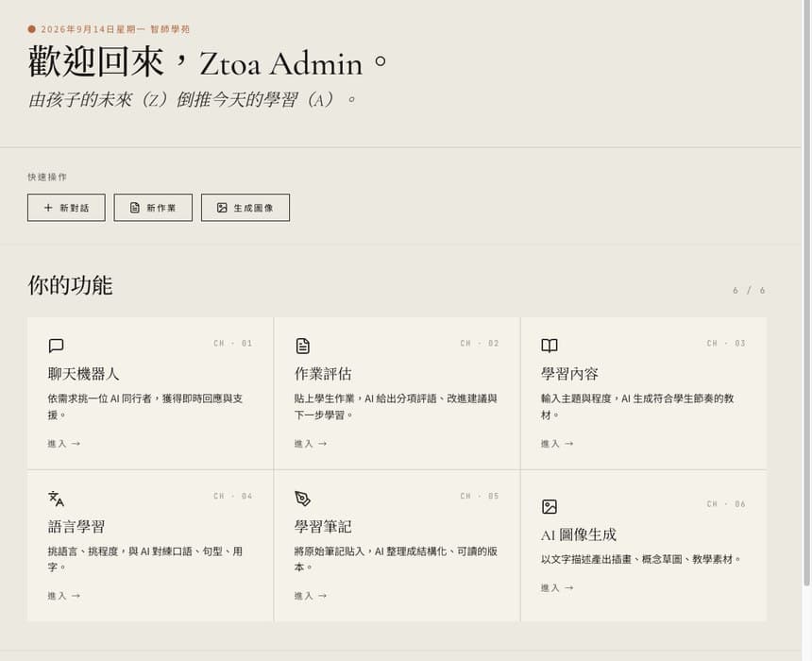Click description 挑語言、挑程度
Image resolution: width=812 pixels, height=661 pixels.
[145, 559]
